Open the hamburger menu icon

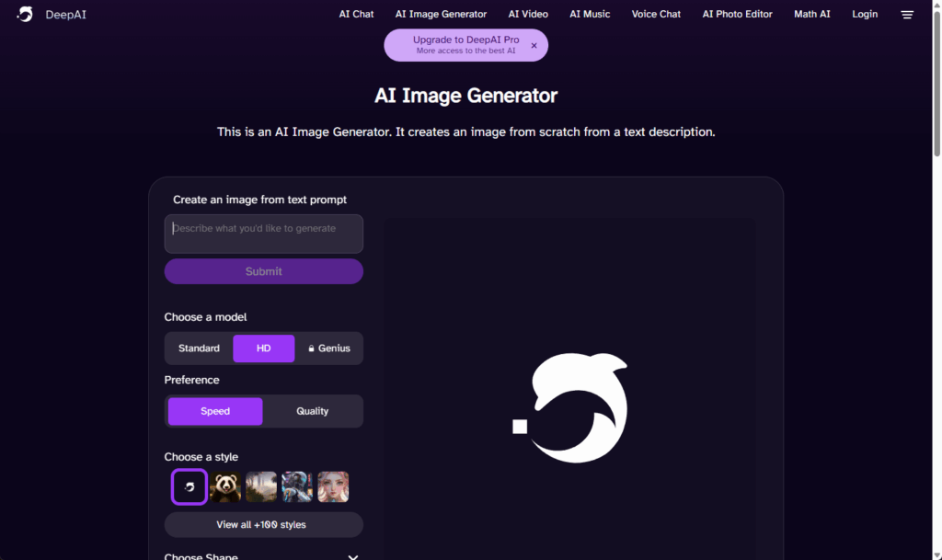(x=907, y=15)
